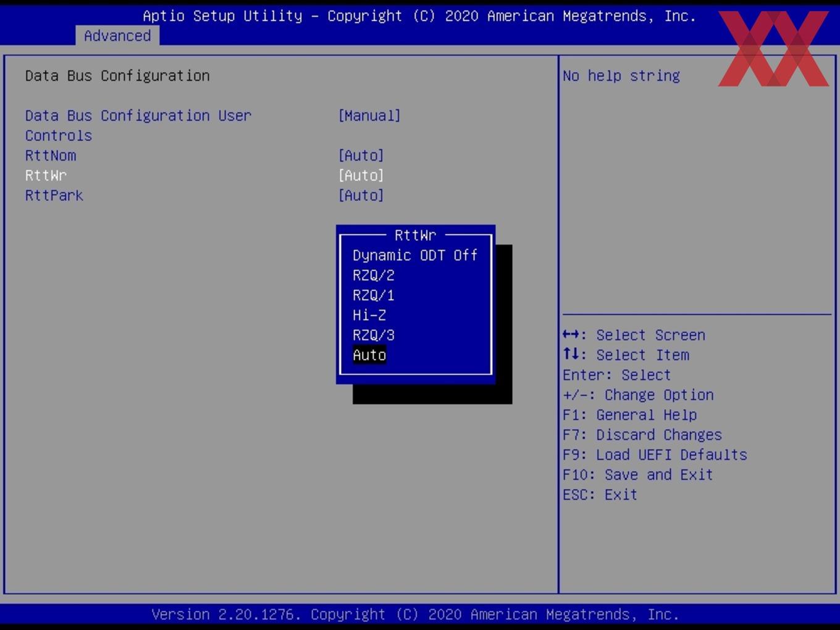The height and width of the screenshot is (630, 840).
Task: Select the Data Bus Configuration User Controls setting
Action: [x=138, y=125]
